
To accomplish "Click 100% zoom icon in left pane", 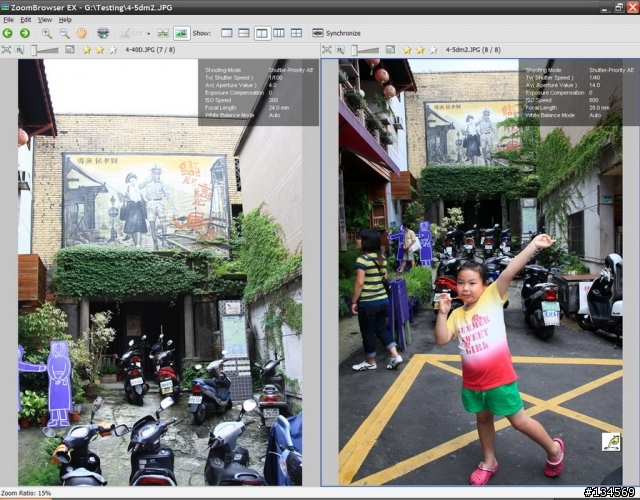I will click(19, 50).
